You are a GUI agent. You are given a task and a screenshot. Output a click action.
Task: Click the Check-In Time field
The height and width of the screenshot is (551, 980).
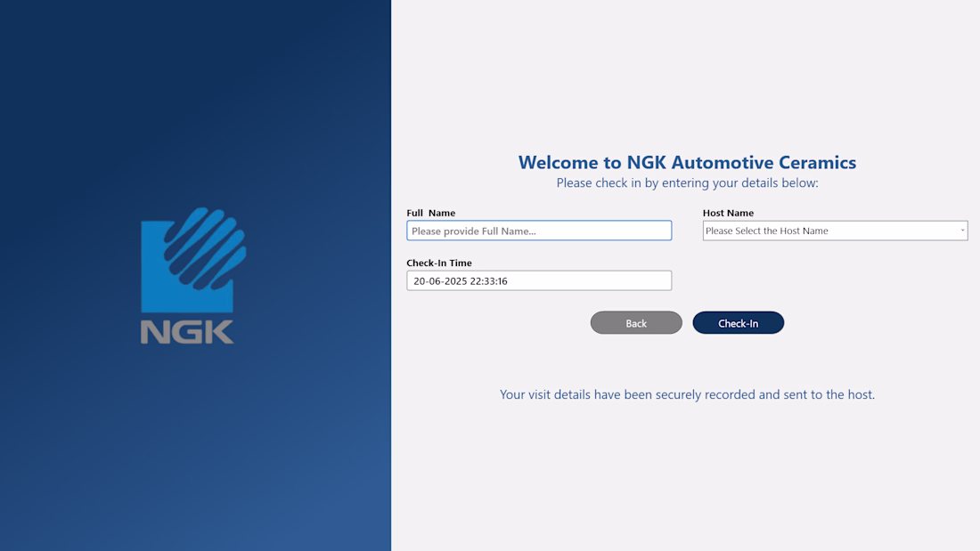point(539,280)
